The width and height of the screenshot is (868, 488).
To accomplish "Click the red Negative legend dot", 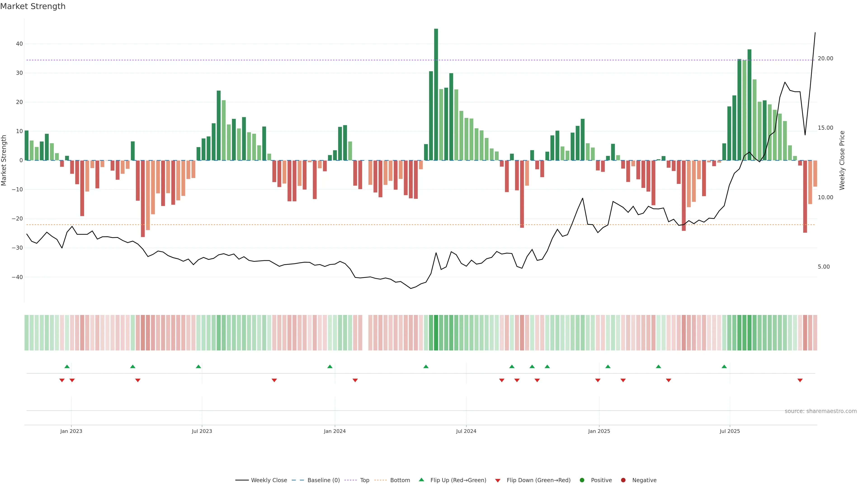I will coord(623,480).
